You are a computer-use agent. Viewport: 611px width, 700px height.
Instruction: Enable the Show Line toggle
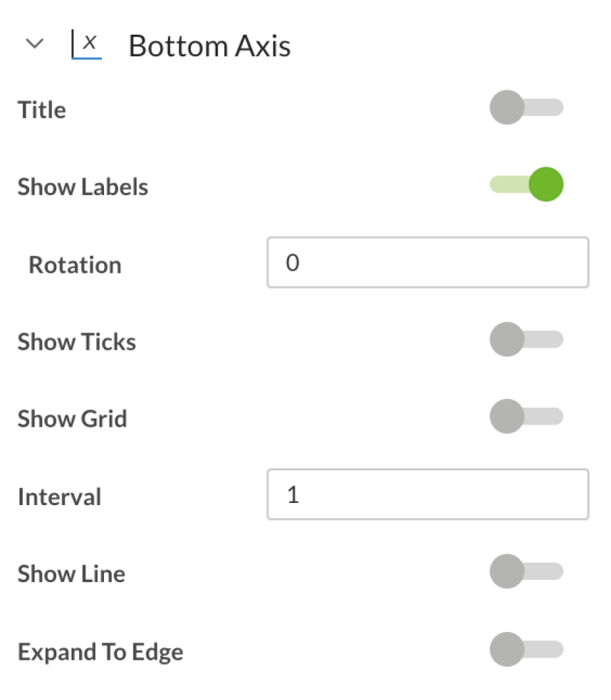(526, 572)
